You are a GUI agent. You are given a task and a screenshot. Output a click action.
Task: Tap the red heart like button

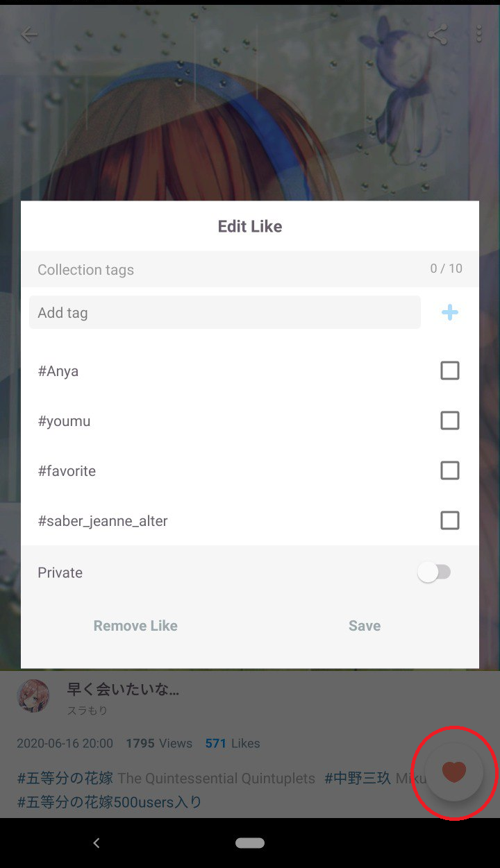(x=455, y=772)
